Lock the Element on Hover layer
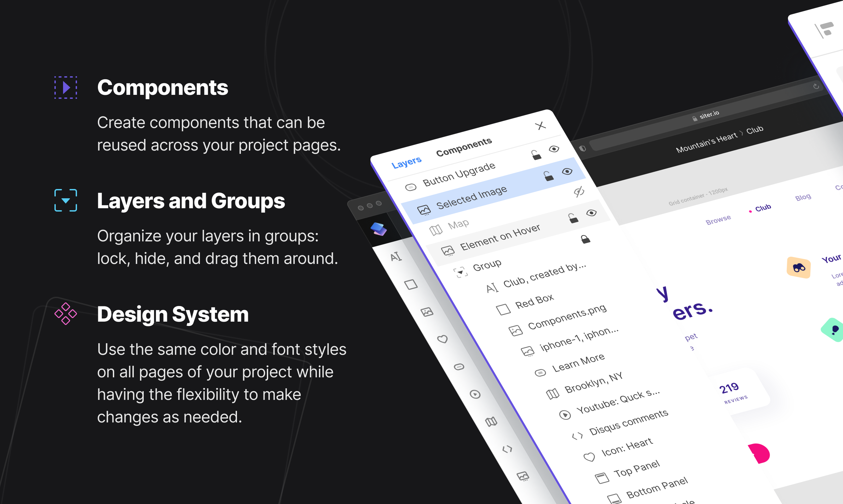The height and width of the screenshot is (504, 843). click(573, 219)
